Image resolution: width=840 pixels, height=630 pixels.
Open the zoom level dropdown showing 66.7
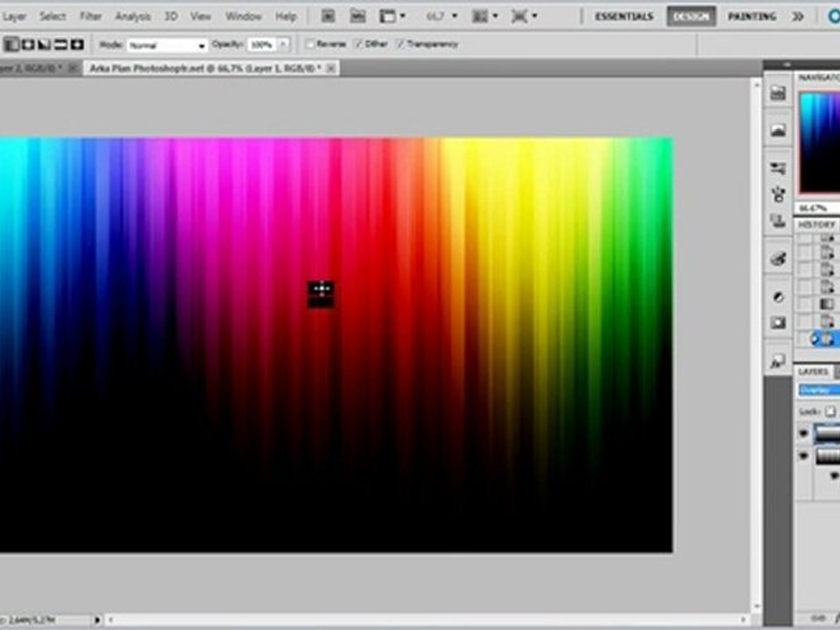click(x=442, y=16)
